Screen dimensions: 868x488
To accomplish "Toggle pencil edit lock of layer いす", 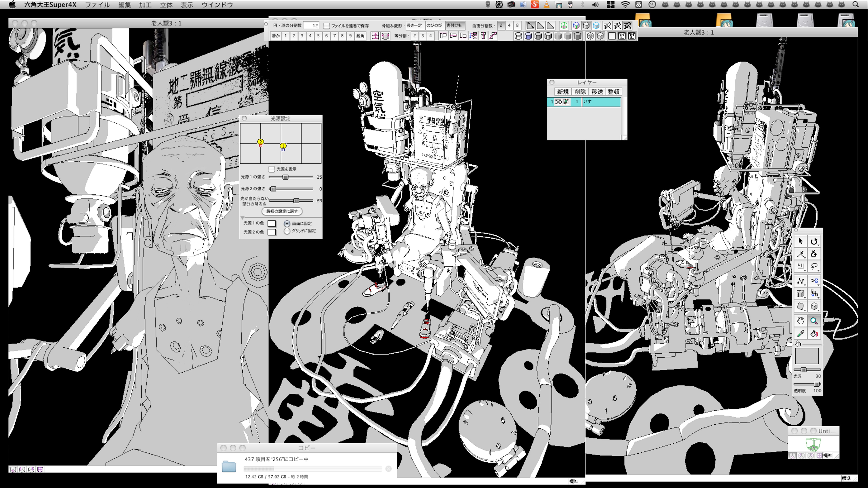I will (566, 102).
